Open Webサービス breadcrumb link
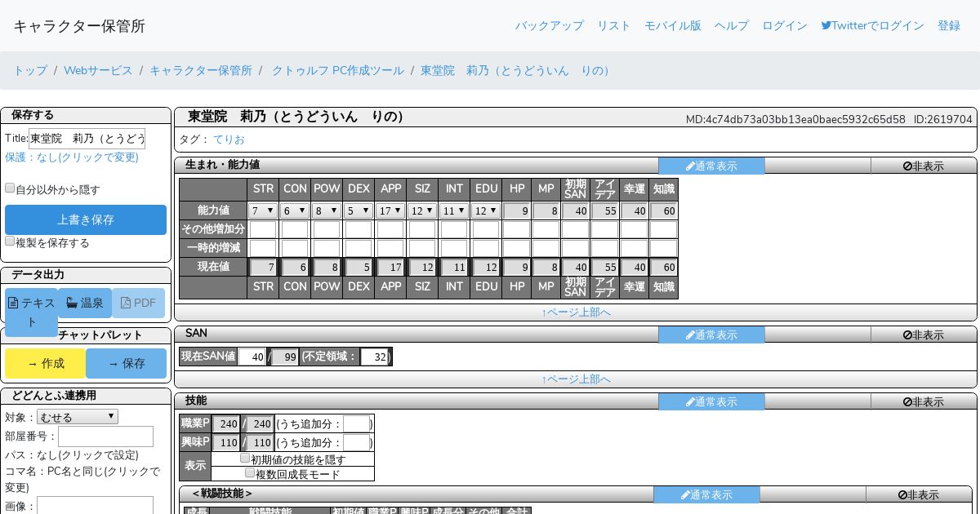This screenshot has width=980, height=514. 98,70
